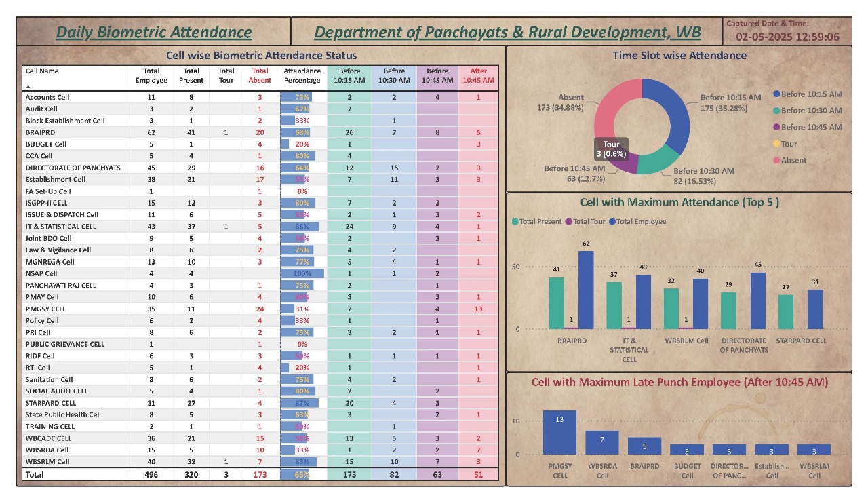Sort table by Total Absent column header
The height and width of the screenshot is (502, 868).
click(x=260, y=75)
